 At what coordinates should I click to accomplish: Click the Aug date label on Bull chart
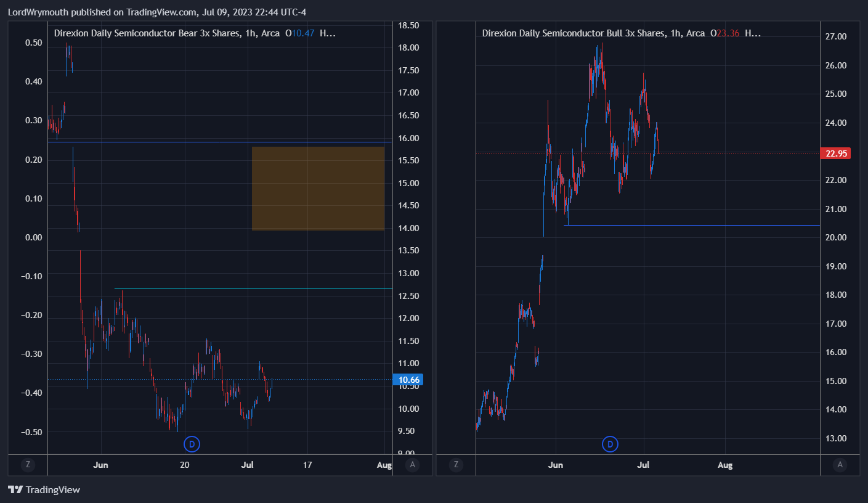(x=725, y=465)
